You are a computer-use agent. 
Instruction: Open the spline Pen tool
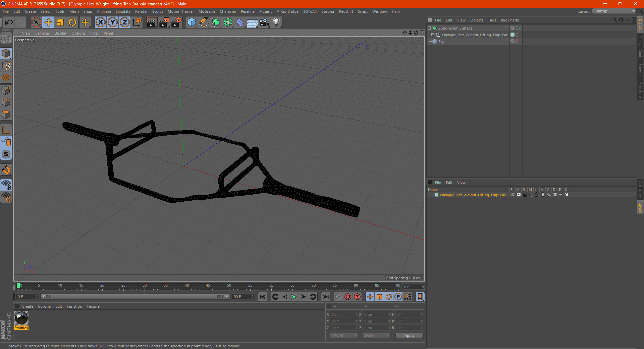[204, 22]
